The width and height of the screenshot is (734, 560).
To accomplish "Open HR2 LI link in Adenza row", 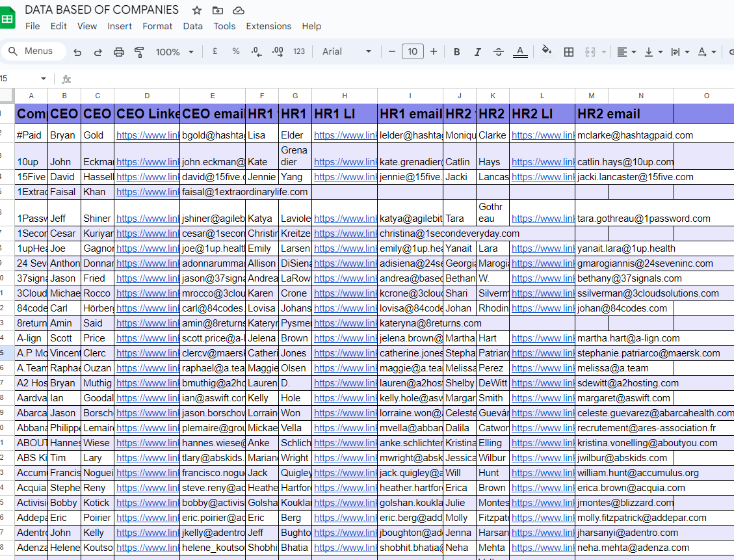I will pos(543,548).
